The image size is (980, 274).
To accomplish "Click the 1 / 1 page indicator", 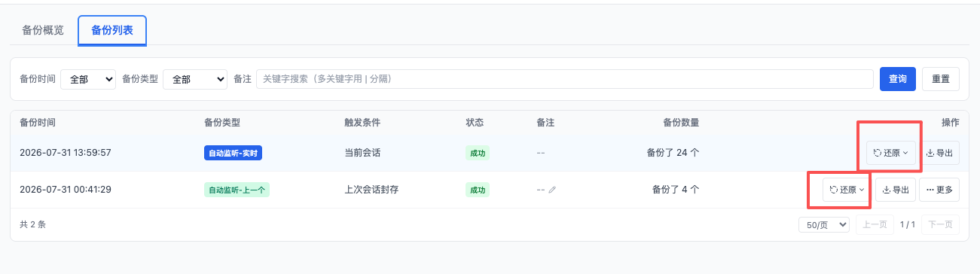I will coord(908,224).
